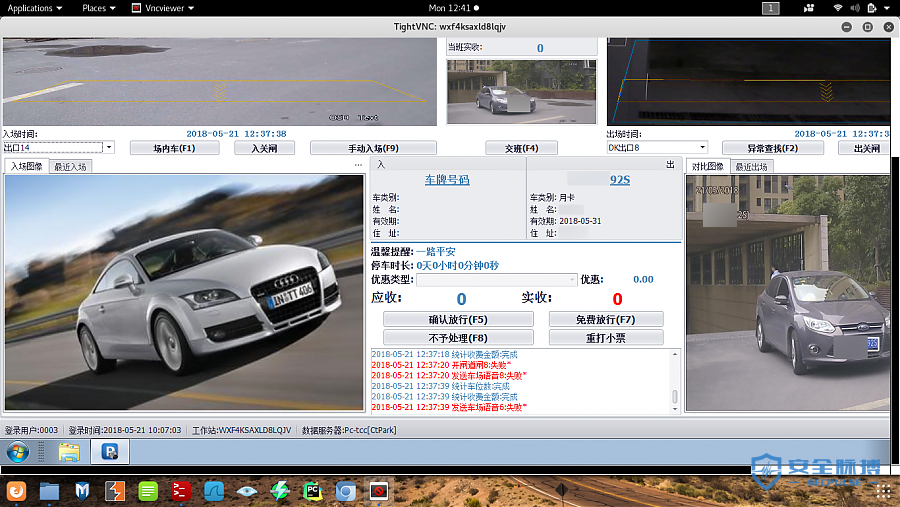Image resolution: width=900 pixels, height=507 pixels.
Task: Click 出关闸 button
Action: pos(866,148)
